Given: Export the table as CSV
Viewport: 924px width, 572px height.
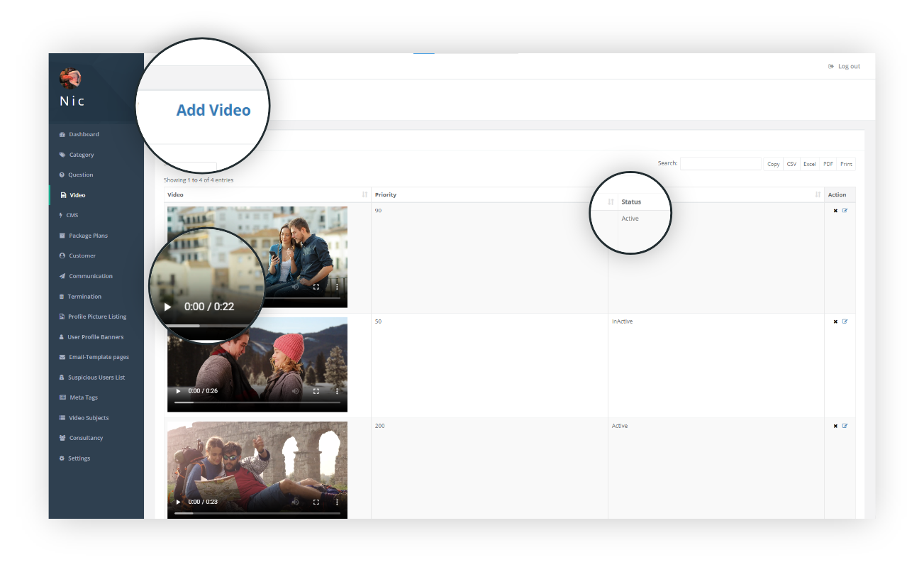Looking at the screenshot, I should [791, 164].
